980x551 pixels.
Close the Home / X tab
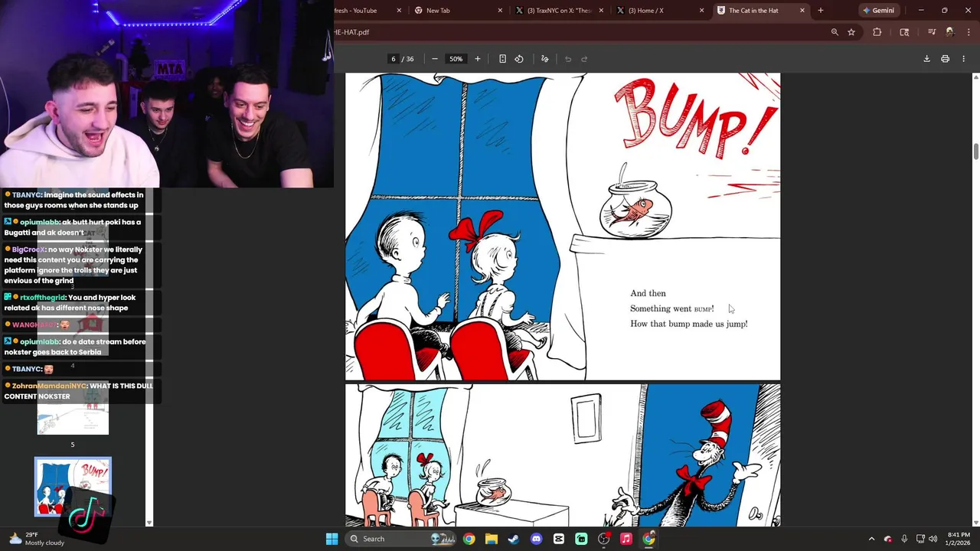click(702, 11)
